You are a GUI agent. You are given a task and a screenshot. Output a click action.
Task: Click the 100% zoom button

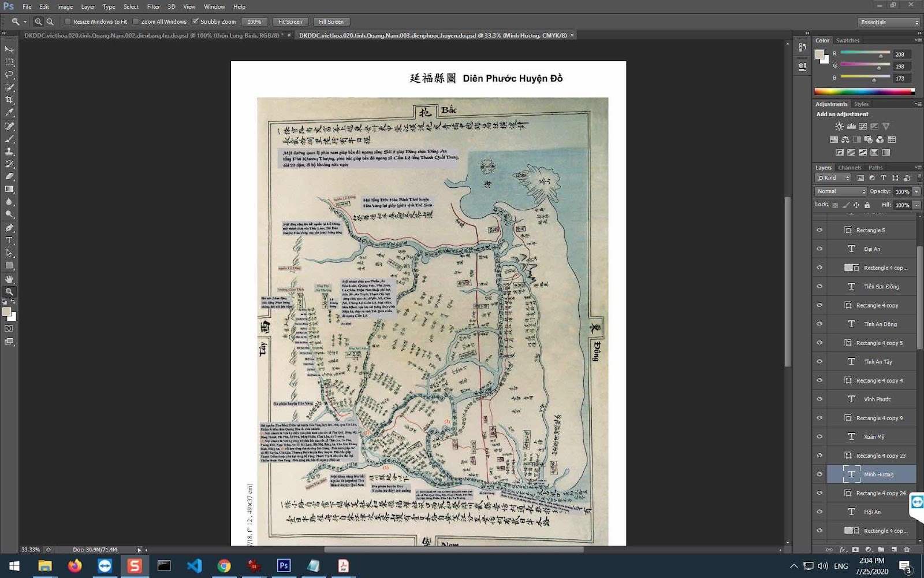[254, 22]
